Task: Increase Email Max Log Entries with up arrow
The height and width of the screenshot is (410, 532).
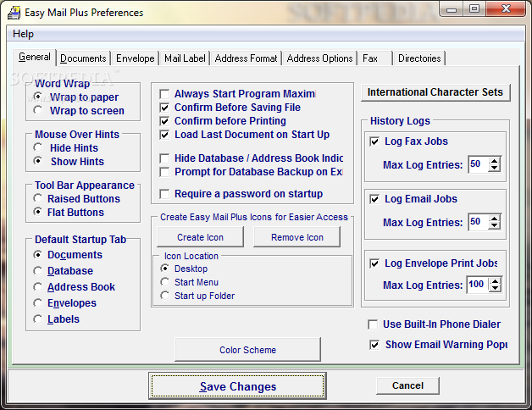Action: (495, 219)
